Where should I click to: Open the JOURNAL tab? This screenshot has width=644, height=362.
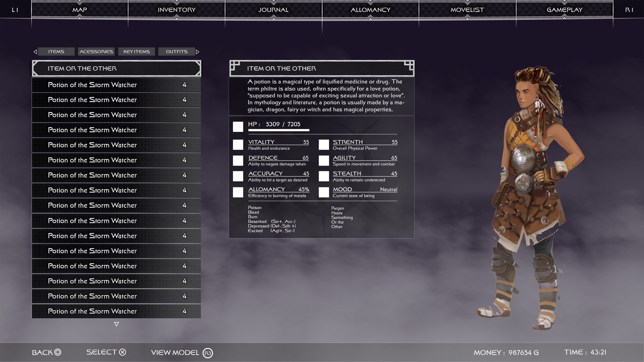[273, 10]
